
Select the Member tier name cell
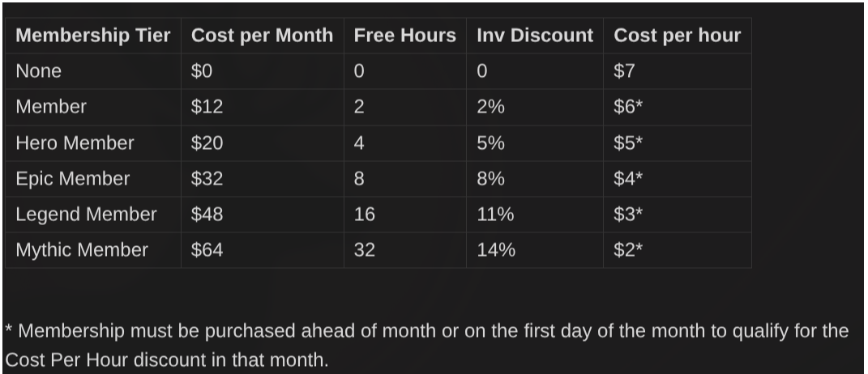pyautogui.click(x=93, y=107)
